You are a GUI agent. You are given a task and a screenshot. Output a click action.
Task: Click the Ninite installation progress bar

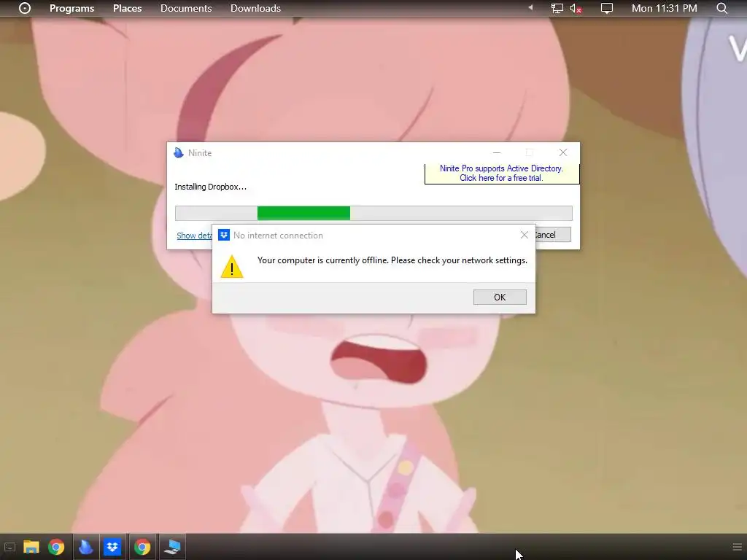373,214
